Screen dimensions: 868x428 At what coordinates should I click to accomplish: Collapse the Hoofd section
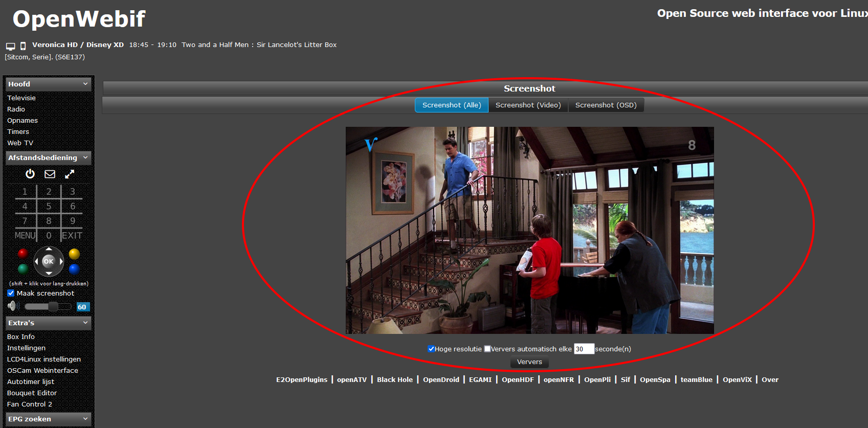(x=85, y=84)
